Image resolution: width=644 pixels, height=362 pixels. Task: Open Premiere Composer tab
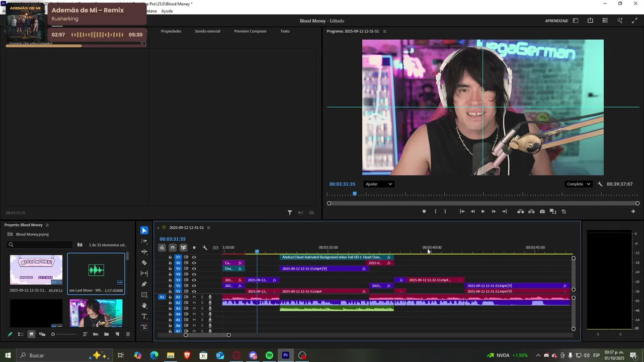tap(250, 31)
